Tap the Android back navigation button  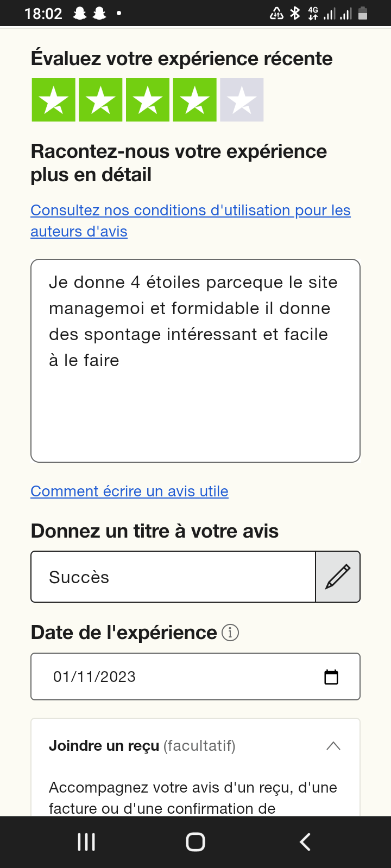305,842
